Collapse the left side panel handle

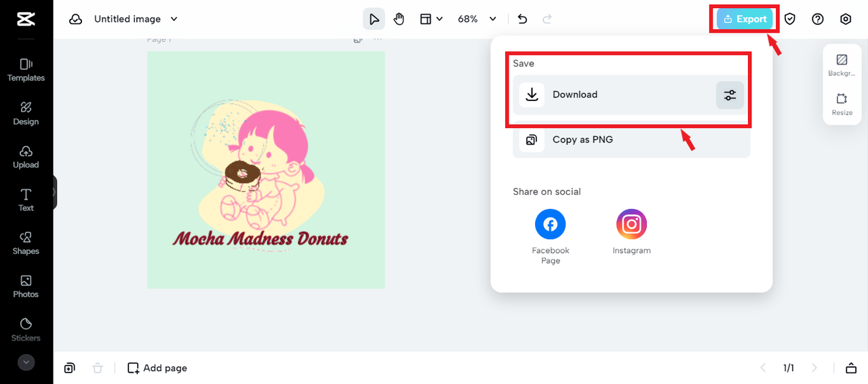pos(55,192)
